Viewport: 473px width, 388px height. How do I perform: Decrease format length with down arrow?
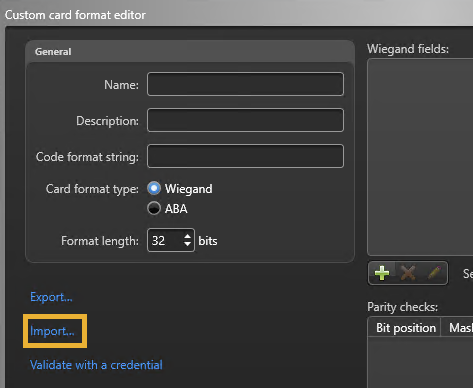187,244
